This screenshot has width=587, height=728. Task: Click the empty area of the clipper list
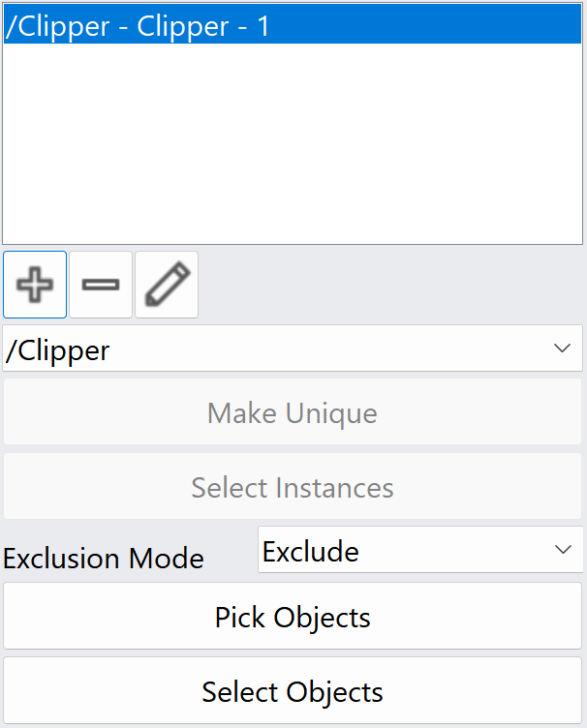pos(293,144)
